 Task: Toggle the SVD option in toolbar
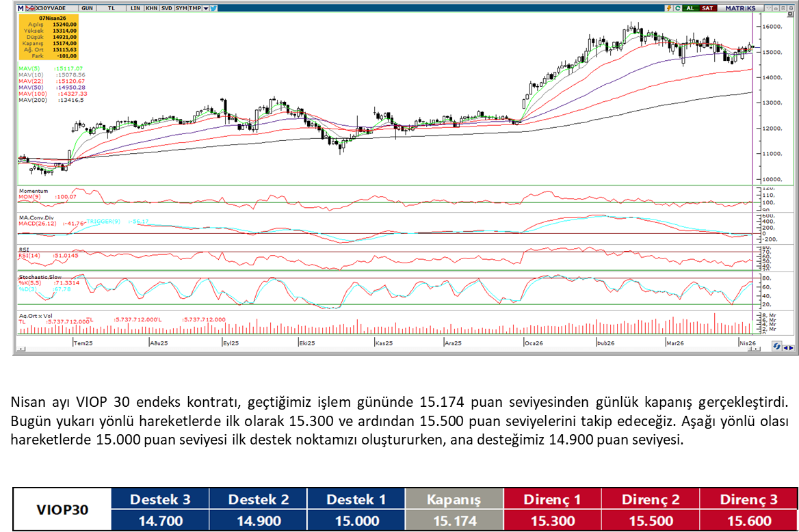pos(166,8)
